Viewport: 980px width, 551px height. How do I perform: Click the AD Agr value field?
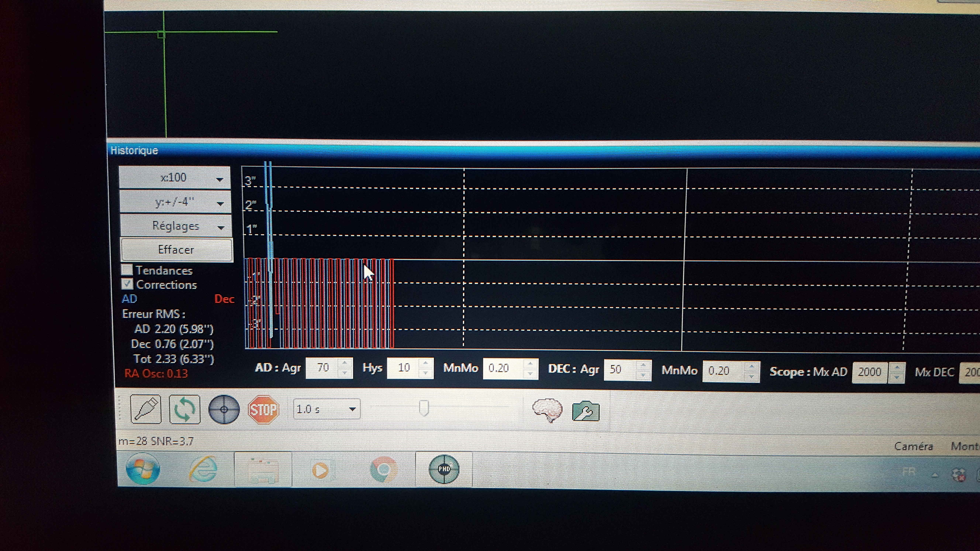(x=323, y=368)
